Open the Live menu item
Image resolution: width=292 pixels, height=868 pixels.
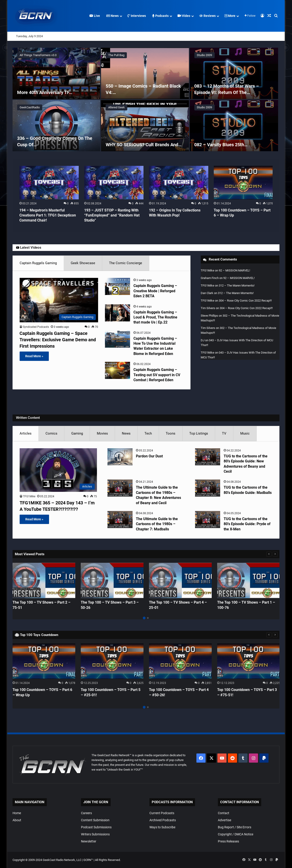tap(95, 16)
